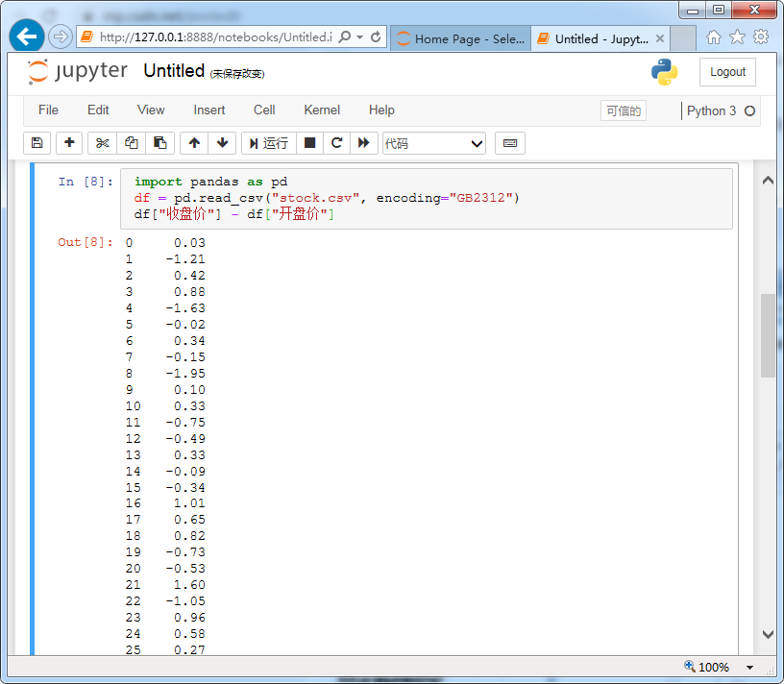Open the zoom level dropdown arrow beside 100%
The height and width of the screenshot is (684, 784).
tap(750, 668)
